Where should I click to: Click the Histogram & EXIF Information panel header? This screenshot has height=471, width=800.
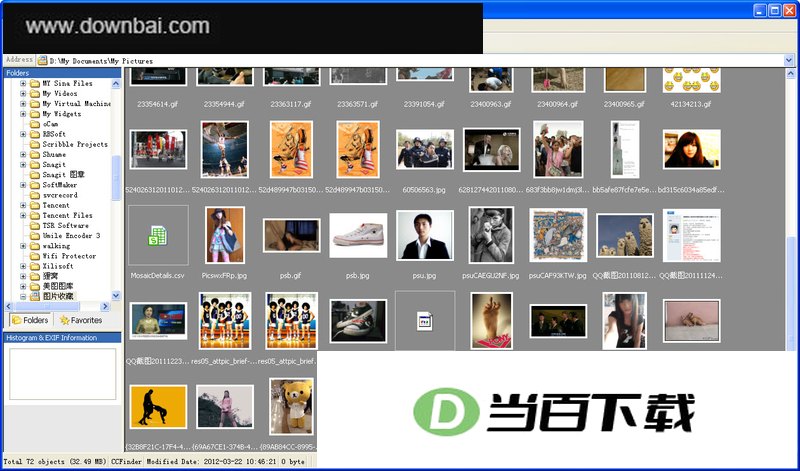(62, 338)
